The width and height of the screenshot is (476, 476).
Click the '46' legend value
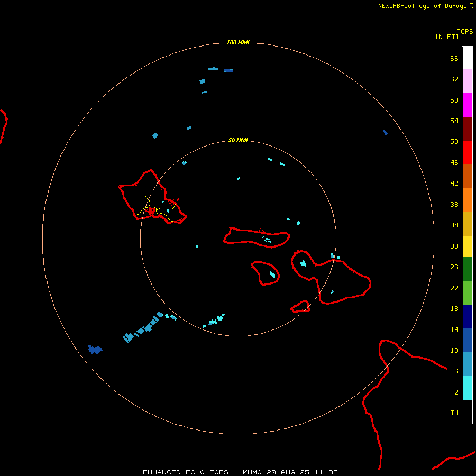[x=454, y=163]
